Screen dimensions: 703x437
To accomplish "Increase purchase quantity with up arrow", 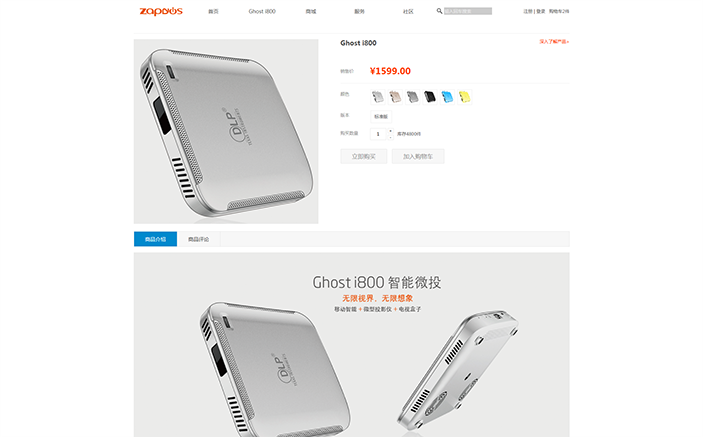I will [x=391, y=131].
